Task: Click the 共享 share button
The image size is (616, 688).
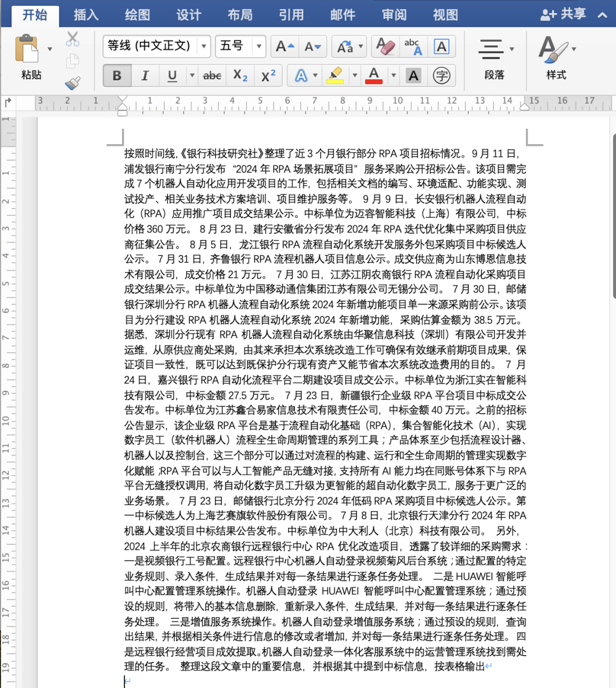Action: pos(563,14)
